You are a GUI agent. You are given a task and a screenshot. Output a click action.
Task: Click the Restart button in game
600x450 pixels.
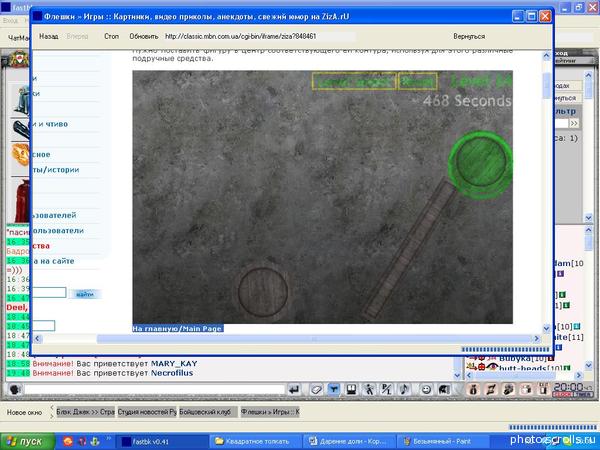point(418,81)
